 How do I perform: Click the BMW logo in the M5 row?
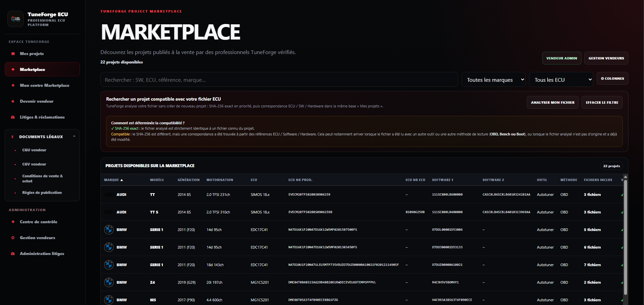click(109, 300)
